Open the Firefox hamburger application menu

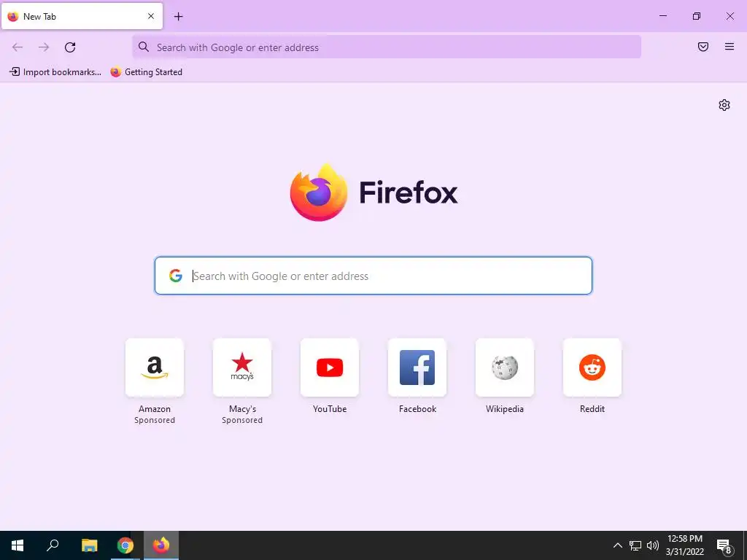pos(729,47)
